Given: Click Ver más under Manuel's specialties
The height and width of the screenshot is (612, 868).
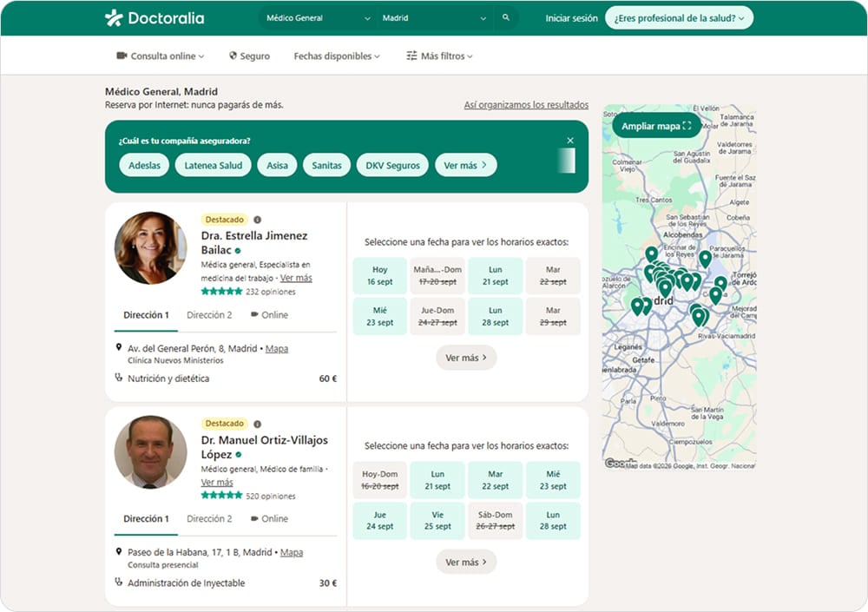Looking at the screenshot, I should click(217, 483).
